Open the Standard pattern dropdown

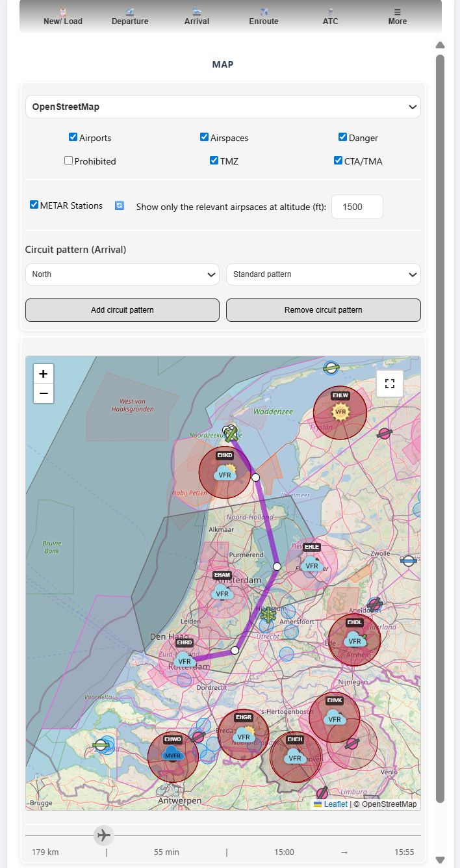(323, 274)
